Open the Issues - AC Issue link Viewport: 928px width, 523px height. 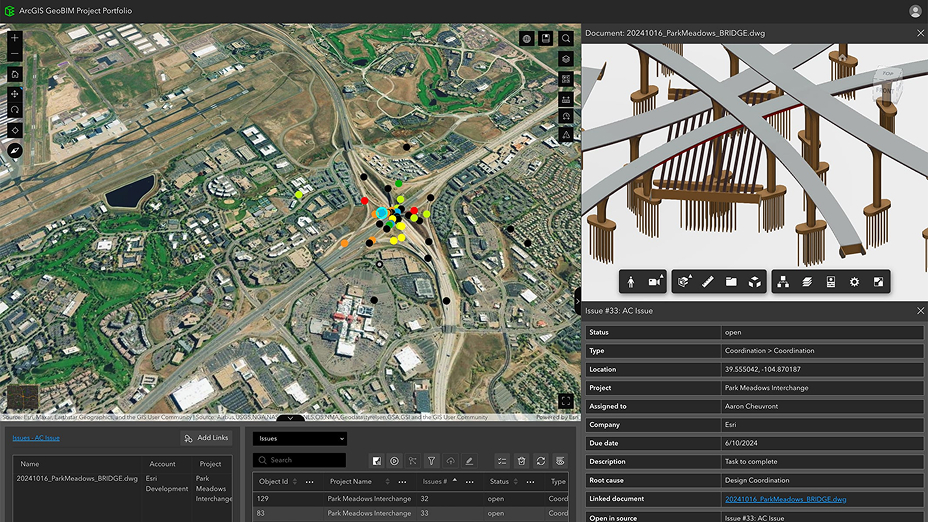(36, 438)
